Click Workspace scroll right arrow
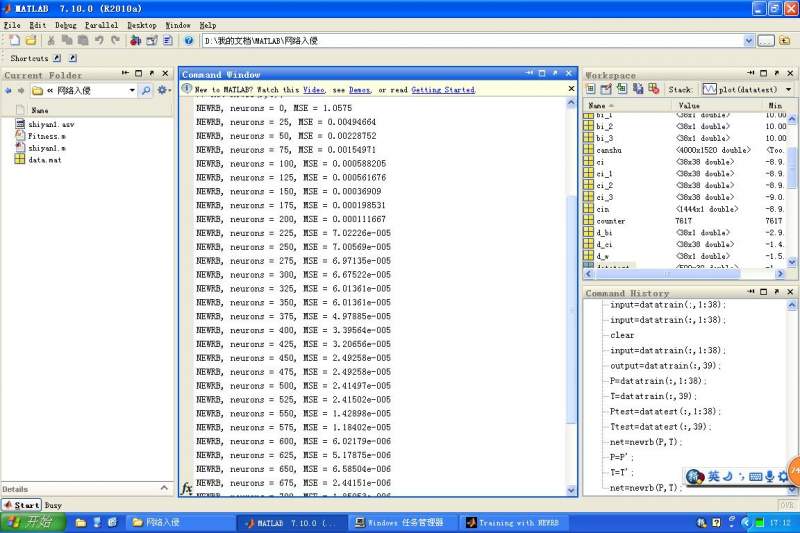 pos(780,274)
